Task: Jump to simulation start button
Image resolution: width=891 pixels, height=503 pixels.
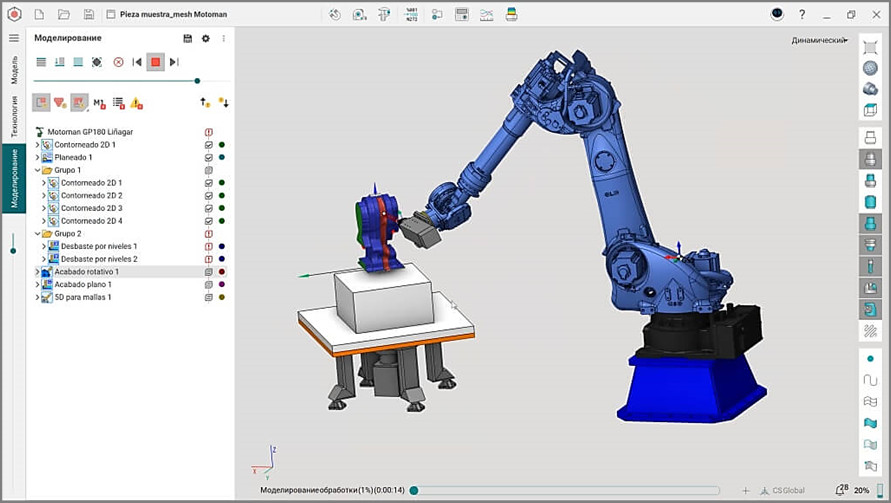Action: click(x=137, y=62)
